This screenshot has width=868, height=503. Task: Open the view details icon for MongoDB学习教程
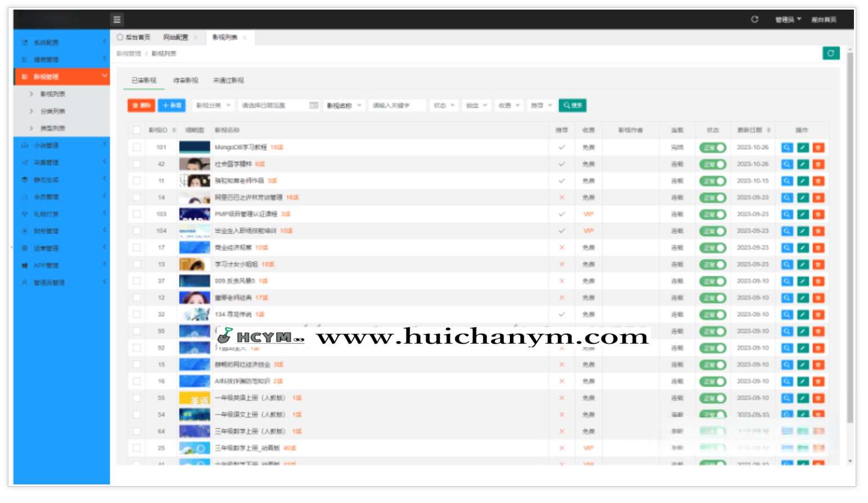[x=786, y=147]
